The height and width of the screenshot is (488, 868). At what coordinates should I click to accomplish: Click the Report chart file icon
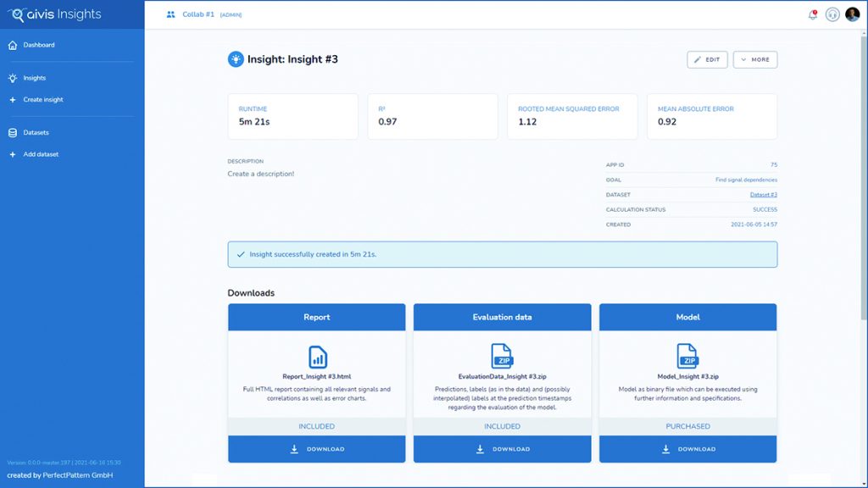tap(317, 356)
